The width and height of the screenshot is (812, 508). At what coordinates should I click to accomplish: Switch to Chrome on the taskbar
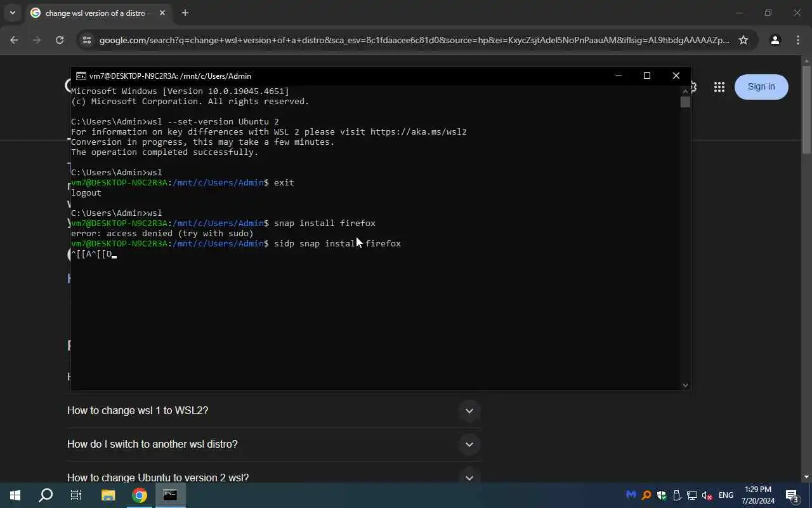(x=140, y=495)
